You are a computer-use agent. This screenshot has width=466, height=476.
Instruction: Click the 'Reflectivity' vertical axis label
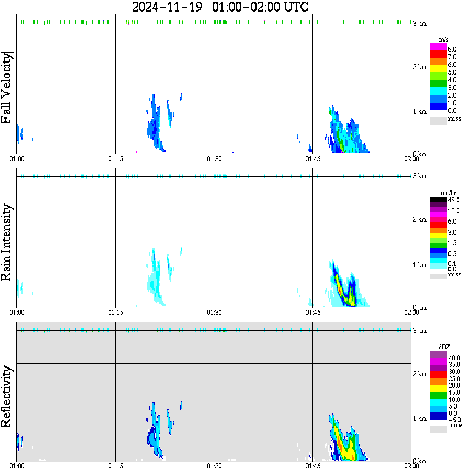[x=6, y=396]
